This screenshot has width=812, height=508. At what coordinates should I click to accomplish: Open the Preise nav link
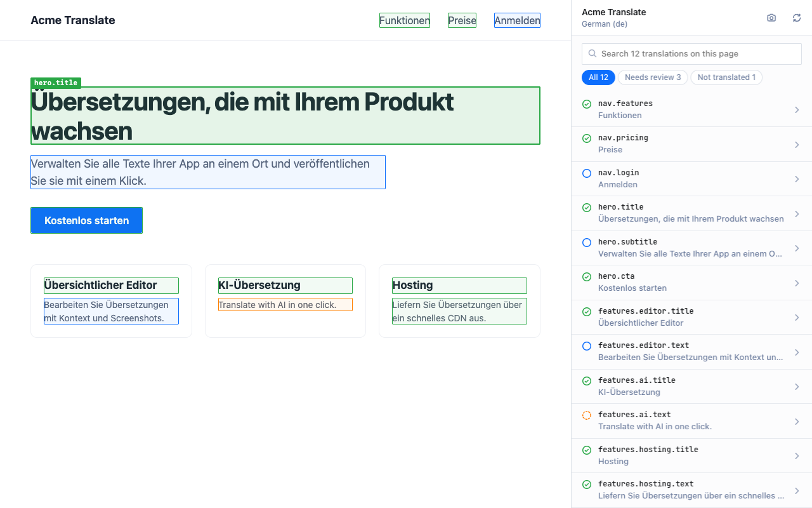[x=462, y=20]
